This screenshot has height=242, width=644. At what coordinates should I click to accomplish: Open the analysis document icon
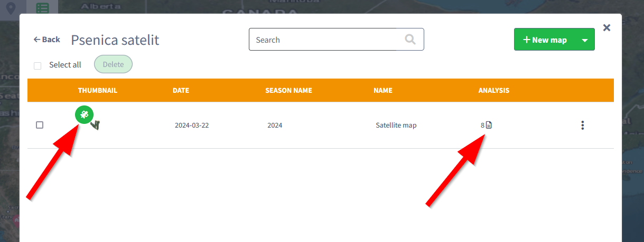[489, 125]
